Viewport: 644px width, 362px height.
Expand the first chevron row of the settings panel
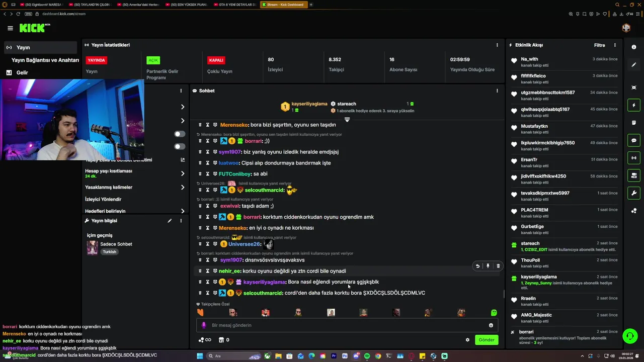click(183, 107)
